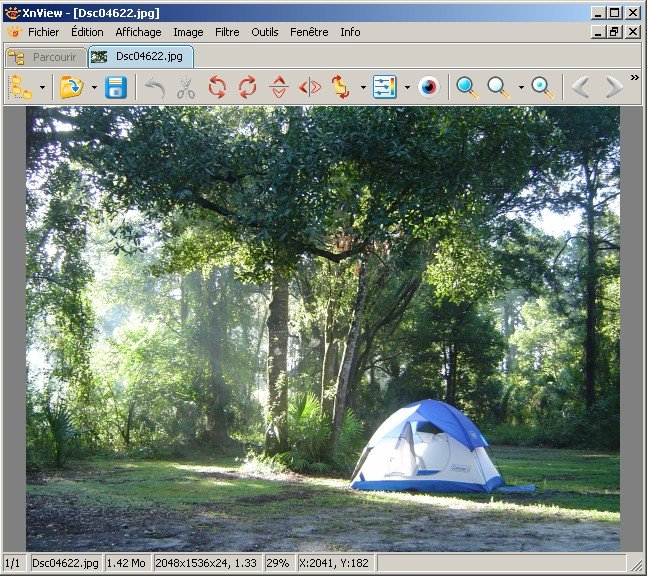Switch to the Parcourir tab
Screen dimensions: 647x576
46,57
